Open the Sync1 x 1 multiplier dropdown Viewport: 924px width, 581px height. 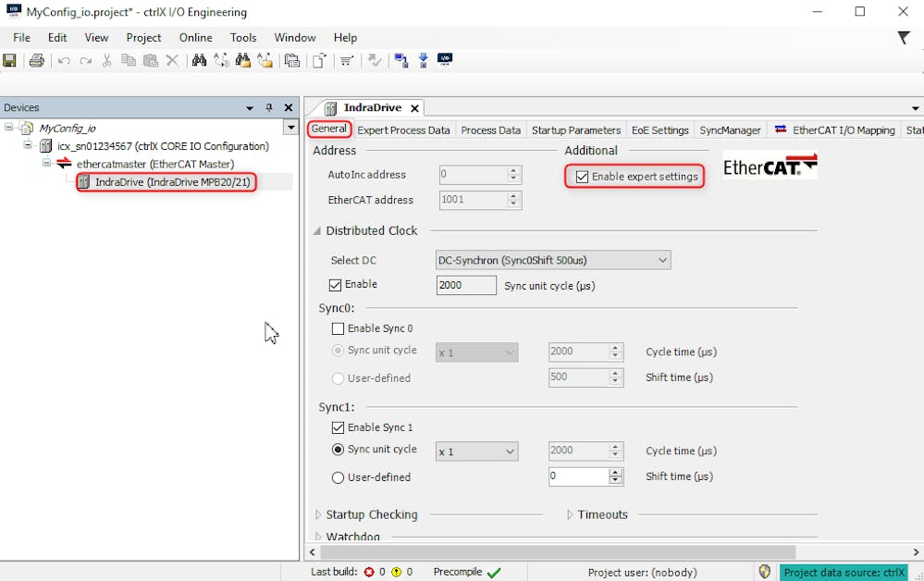click(476, 451)
